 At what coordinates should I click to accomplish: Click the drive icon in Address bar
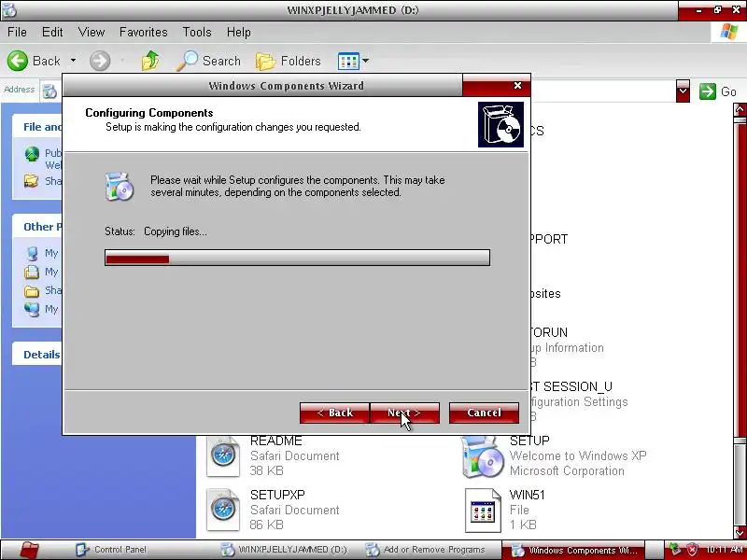pyautogui.click(x=49, y=91)
